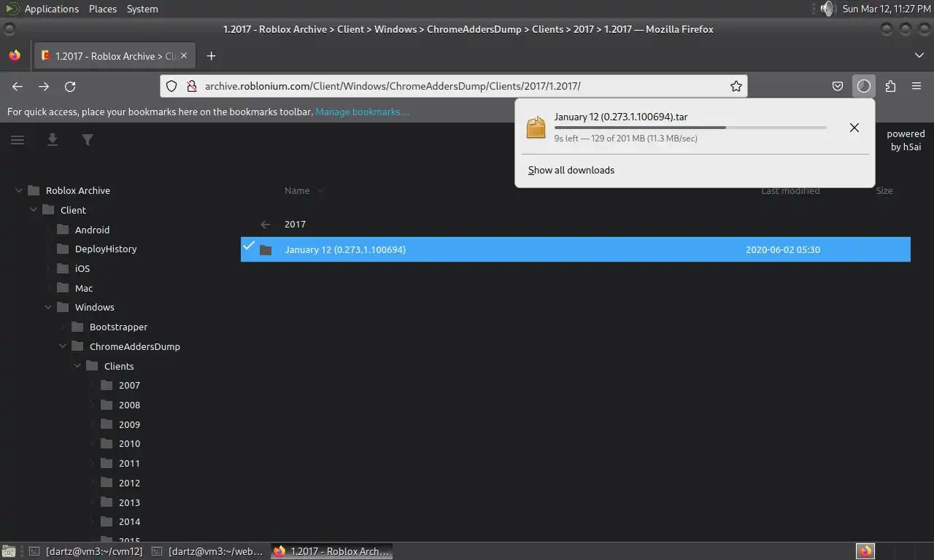934x560 pixels.
Task: Bookmark this page with the star icon
Action: pos(736,86)
